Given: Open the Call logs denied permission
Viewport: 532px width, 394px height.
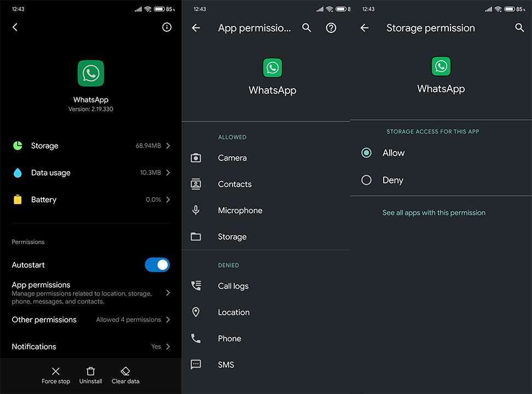Looking at the screenshot, I should 265,286.
